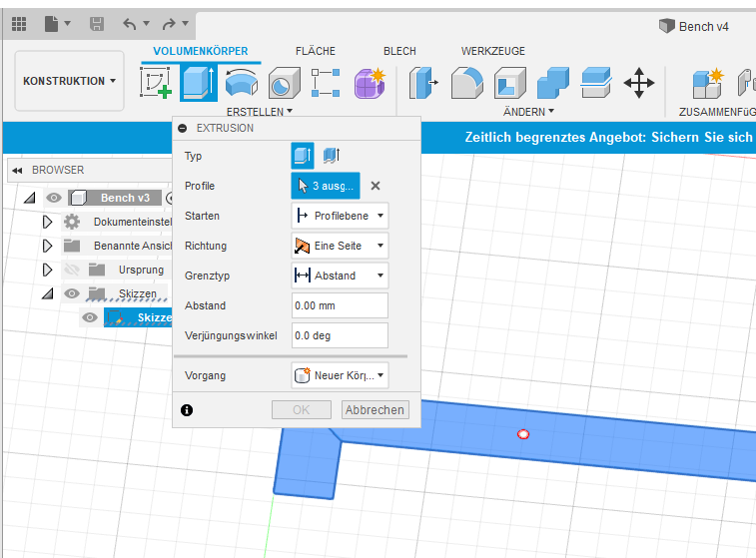Click the Abbrechen button
756x558 pixels.
tap(376, 410)
